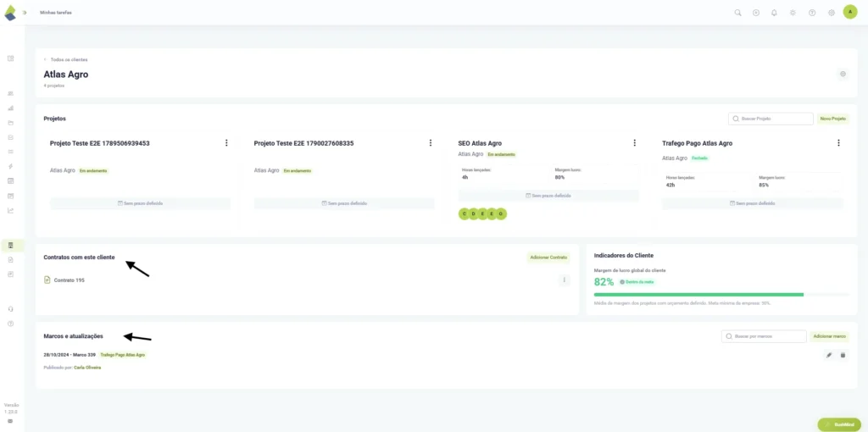The height and width of the screenshot is (432, 868).
Task: Click Sem prazo definido on the SEO card
Action: tap(548, 196)
